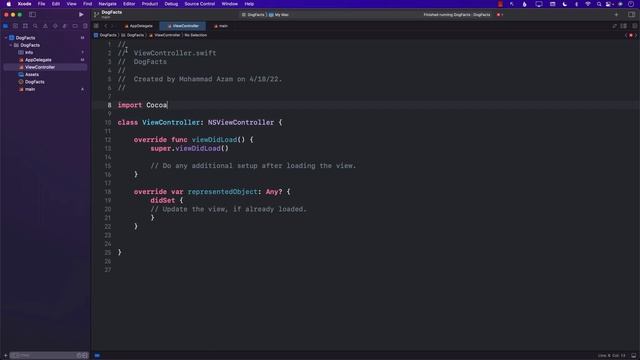640x360 pixels.
Task: Click the red error indicator in activity bar
Action: pyautogui.click(x=500, y=15)
